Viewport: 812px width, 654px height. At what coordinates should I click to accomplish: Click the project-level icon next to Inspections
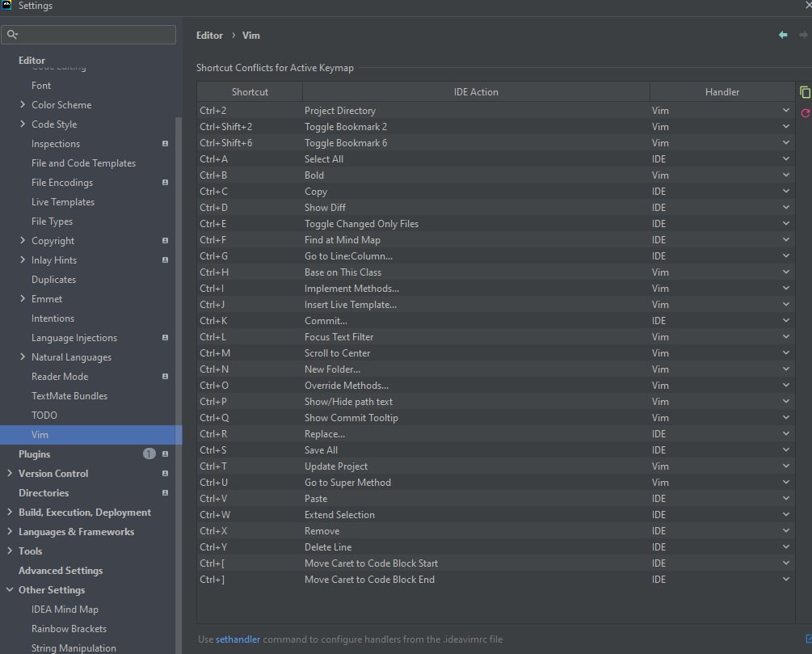(165, 144)
